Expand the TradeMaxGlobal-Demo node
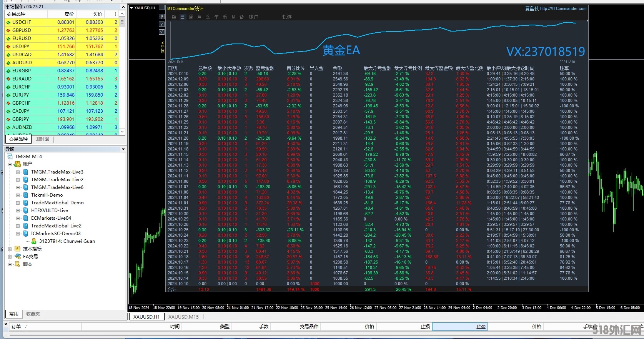 [x=18, y=203]
